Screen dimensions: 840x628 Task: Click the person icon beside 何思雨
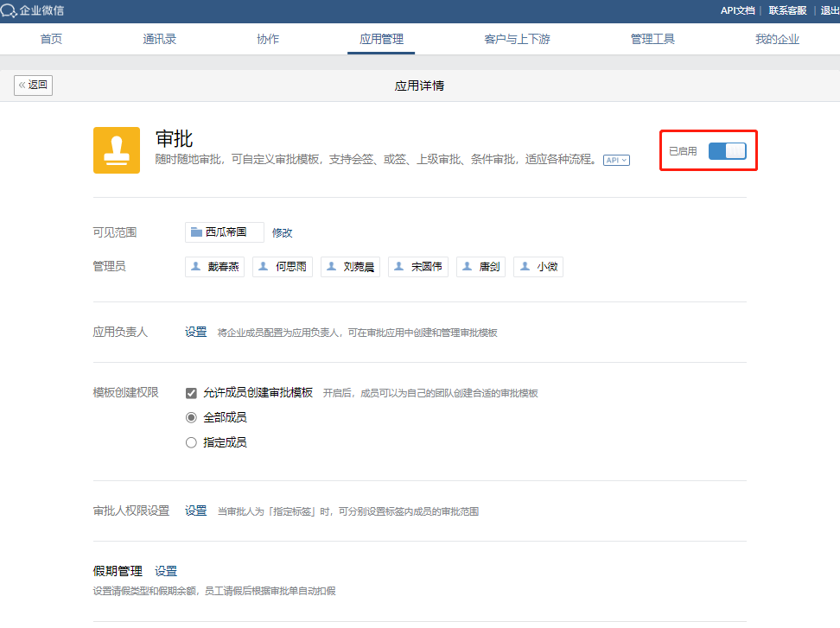click(x=264, y=267)
